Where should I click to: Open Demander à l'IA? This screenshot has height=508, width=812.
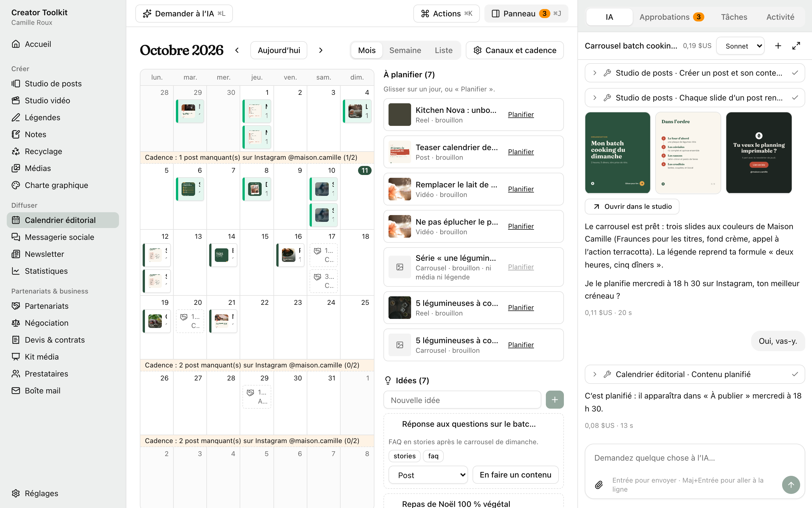[184, 14]
